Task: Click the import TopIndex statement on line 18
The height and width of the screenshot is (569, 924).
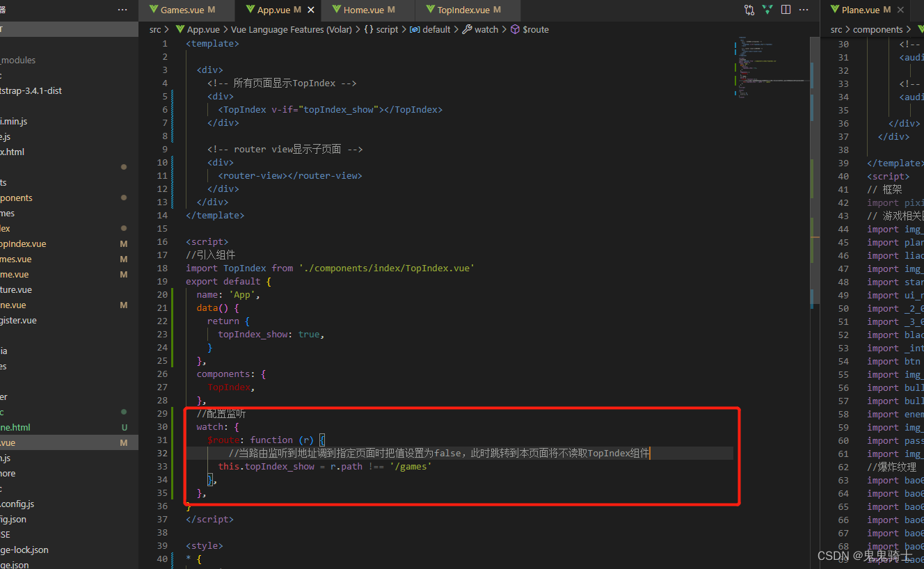Action: [x=330, y=268]
